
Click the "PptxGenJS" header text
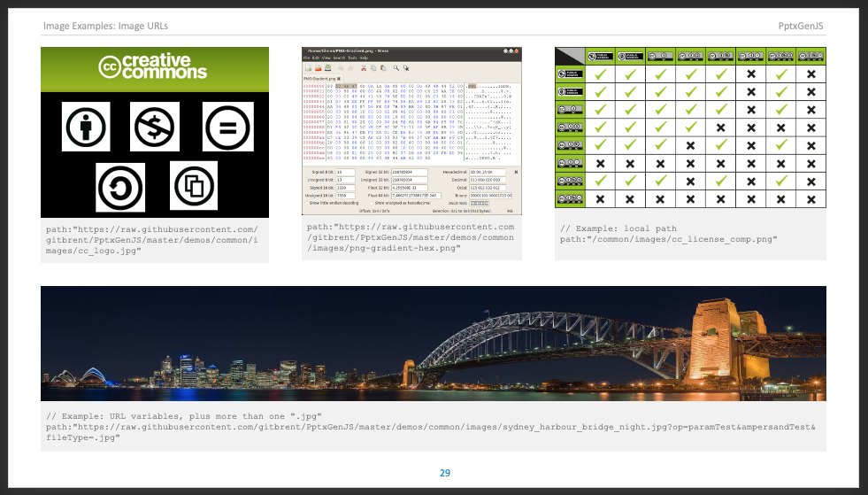click(x=801, y=26)
